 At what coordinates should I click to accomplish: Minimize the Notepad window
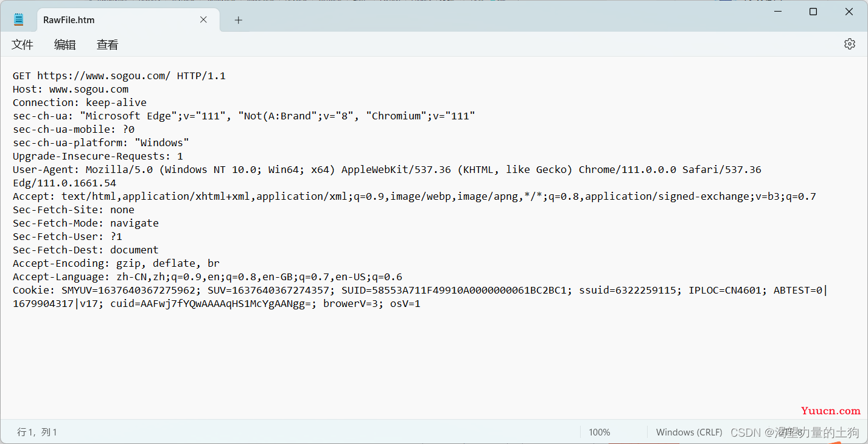coord(778,12)
